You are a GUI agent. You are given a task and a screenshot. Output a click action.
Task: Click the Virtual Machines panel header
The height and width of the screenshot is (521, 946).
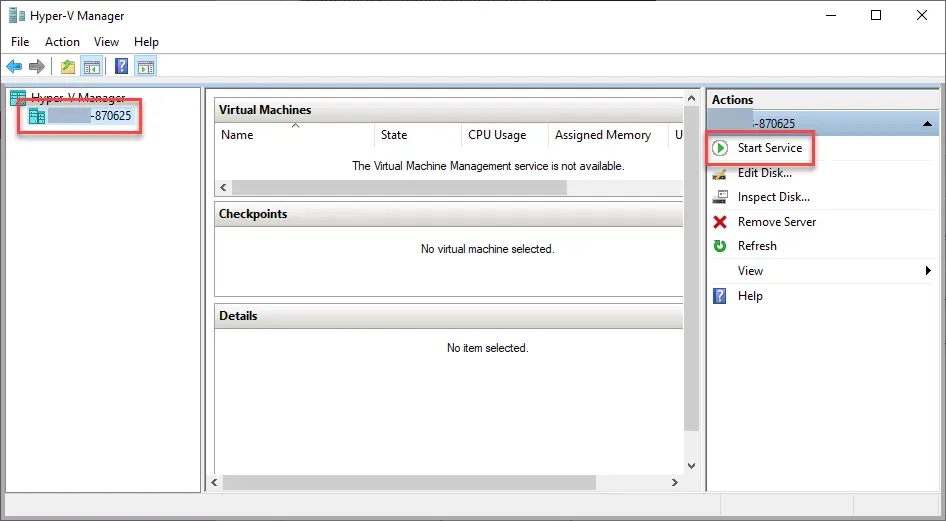(449, 110)
